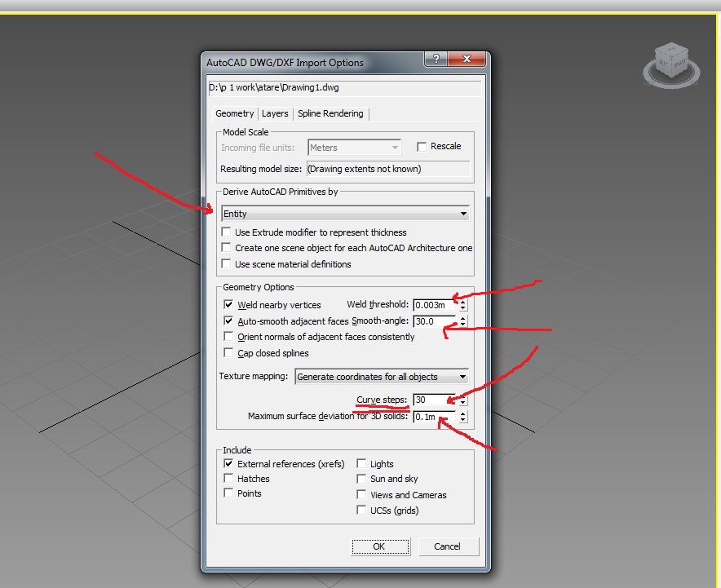Click the Drawing1.dwg file path field
The width and height of the screenshot is (721, 588).
(x=345, y=88)
